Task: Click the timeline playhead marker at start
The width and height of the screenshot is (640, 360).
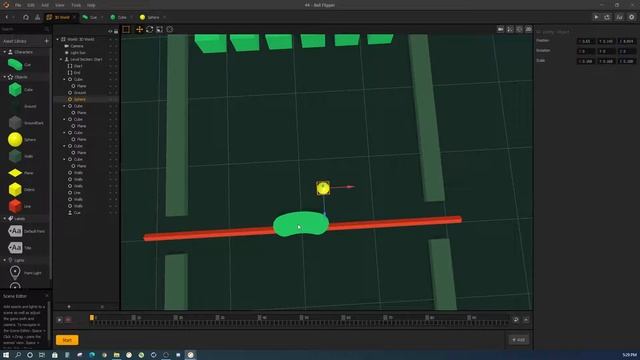Action: pyautogui.click(x=92, y=318)
